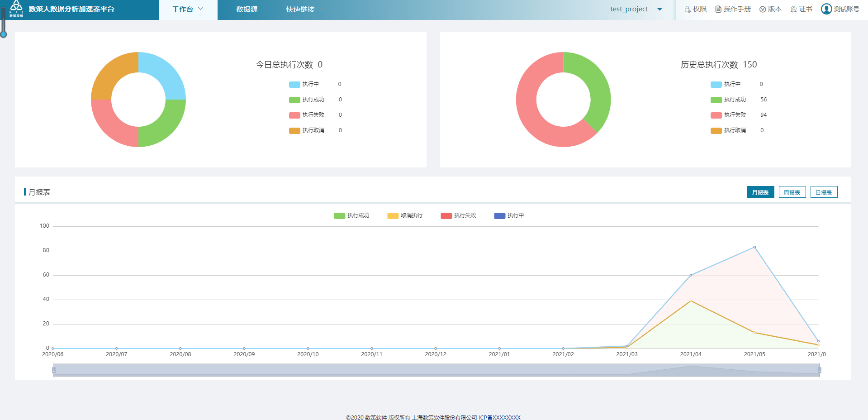Toggle 执行失败 legend showing 94 in history chart
868x420 pixels.
[728, 115]
